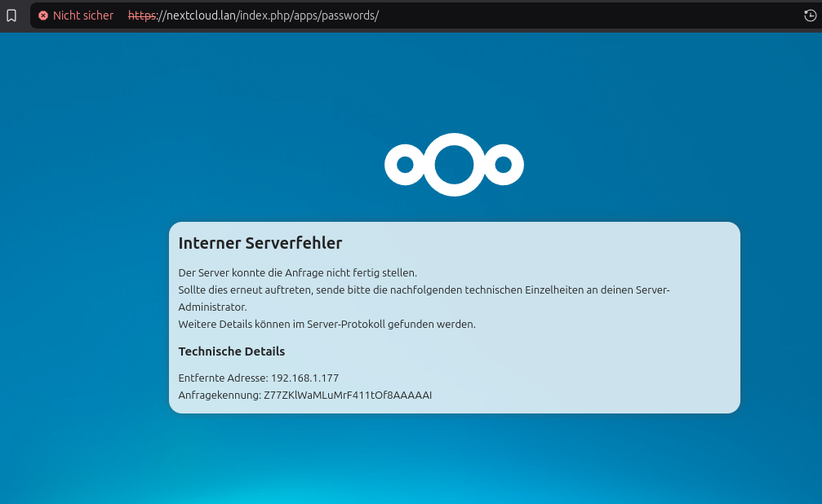822x504 pixels.
Task: Open the 'Nicht sicher' site security info
Action: tap(82, 15)
